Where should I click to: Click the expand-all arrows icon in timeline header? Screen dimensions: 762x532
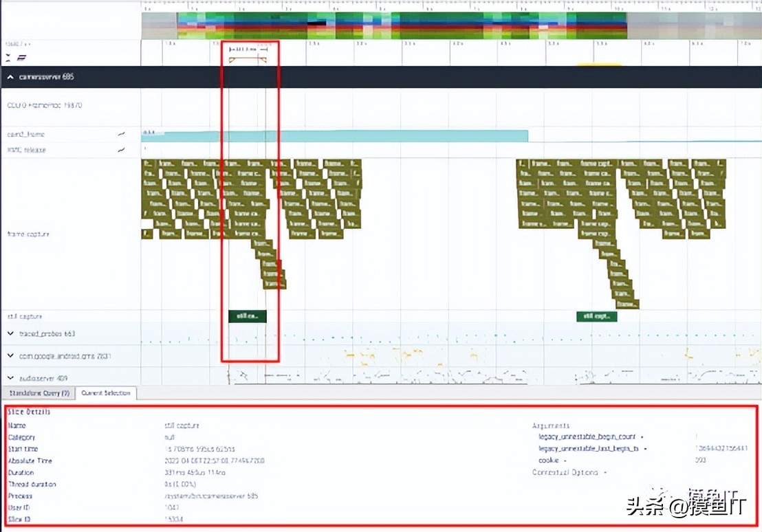[8, 58]
